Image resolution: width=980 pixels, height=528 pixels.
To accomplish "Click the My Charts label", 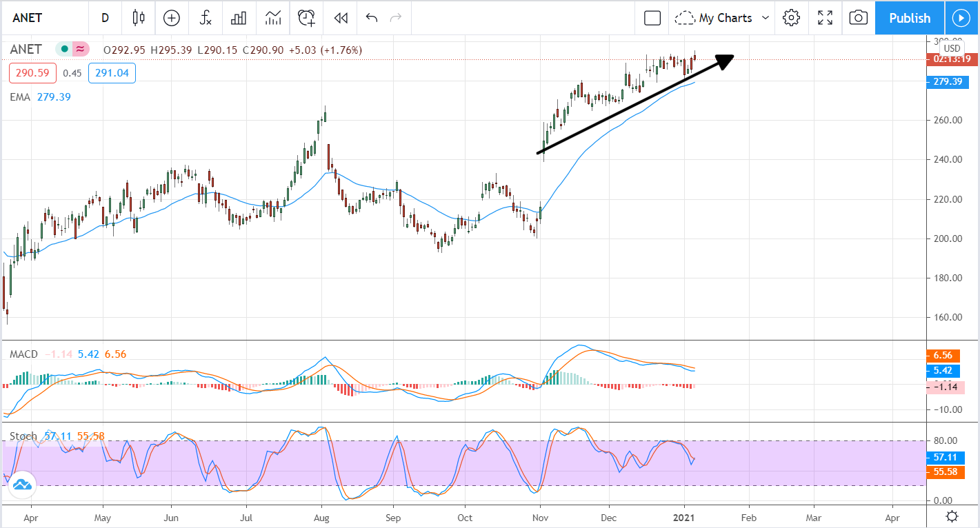I will pos(726,18).
